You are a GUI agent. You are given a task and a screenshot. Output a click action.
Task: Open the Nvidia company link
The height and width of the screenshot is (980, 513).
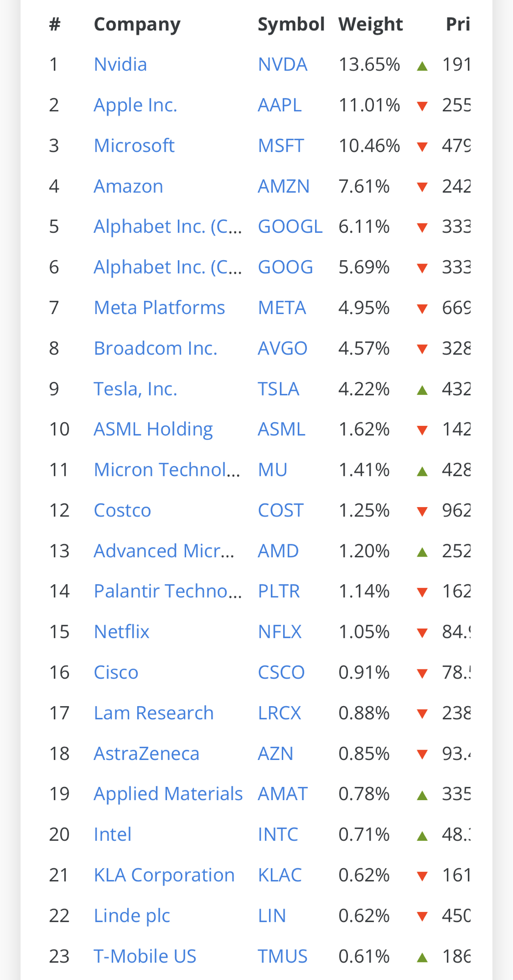point(120,65)
